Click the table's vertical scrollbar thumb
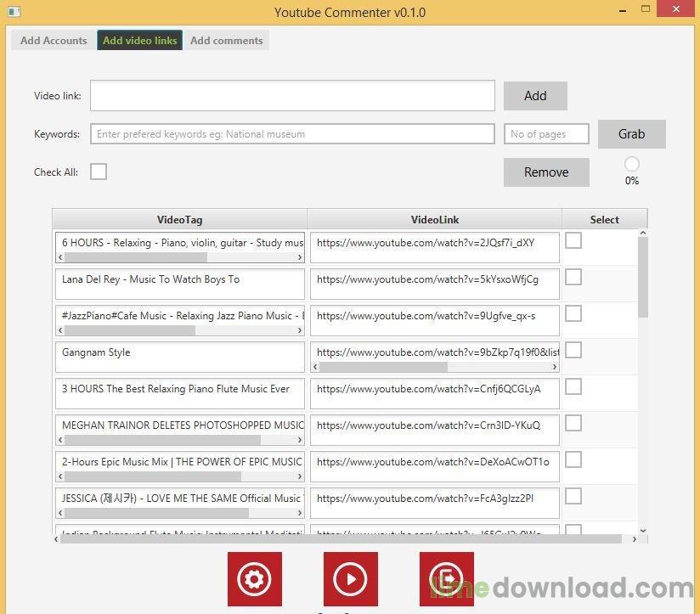700x614 pixels. click(x=643, y=277)
